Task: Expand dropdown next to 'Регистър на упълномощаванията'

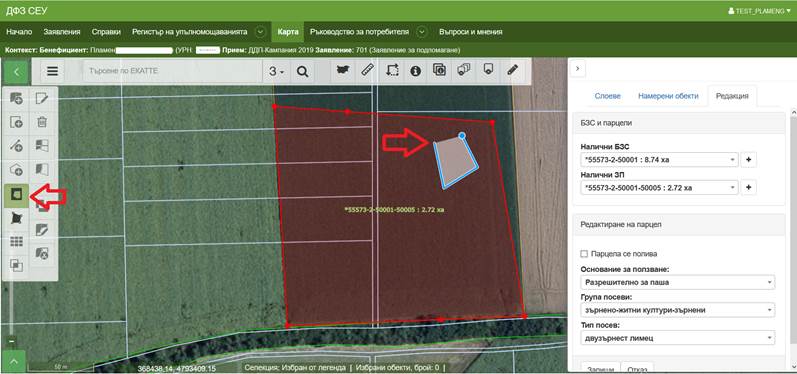Action: click(260, 32)
